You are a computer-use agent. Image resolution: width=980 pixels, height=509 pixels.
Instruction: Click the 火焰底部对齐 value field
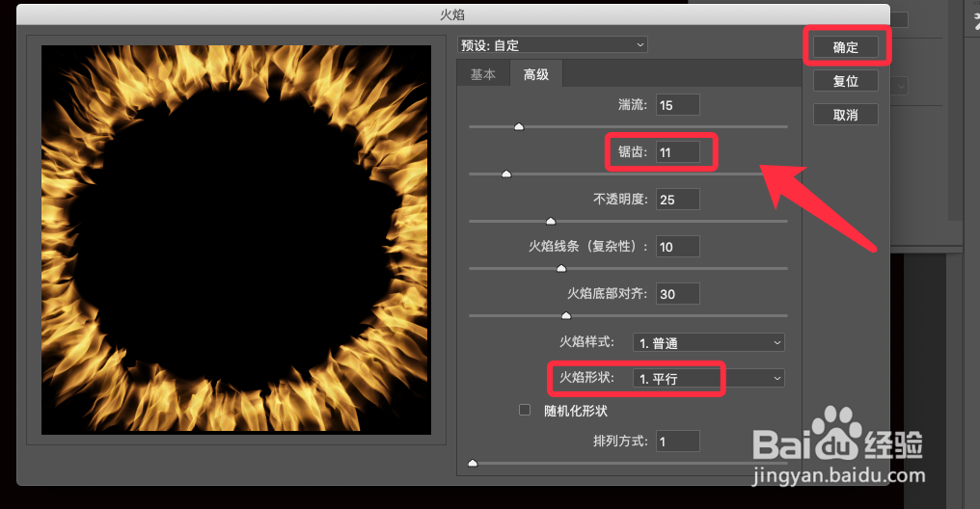pos(677,293)
